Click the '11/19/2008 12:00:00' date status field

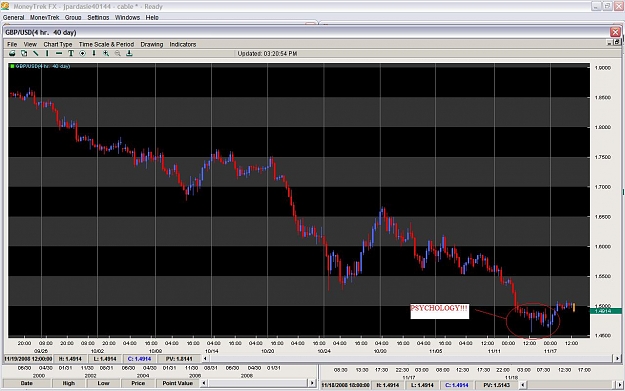tap(28, 359)
